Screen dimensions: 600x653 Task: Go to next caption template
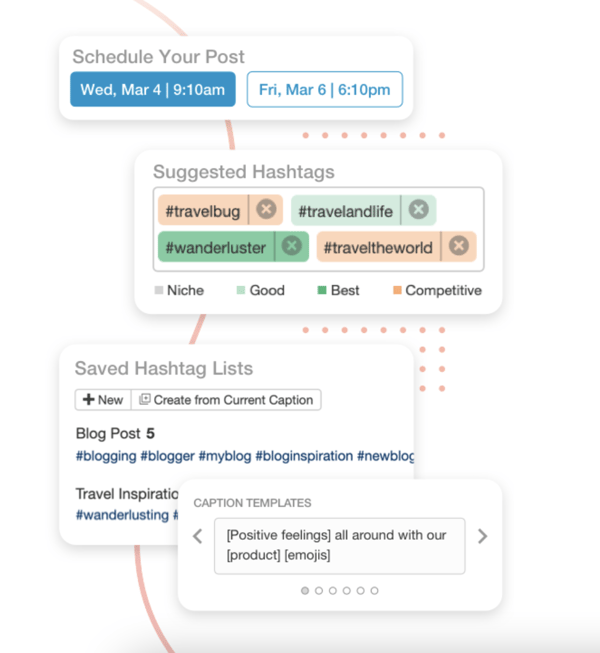point(483,537)
